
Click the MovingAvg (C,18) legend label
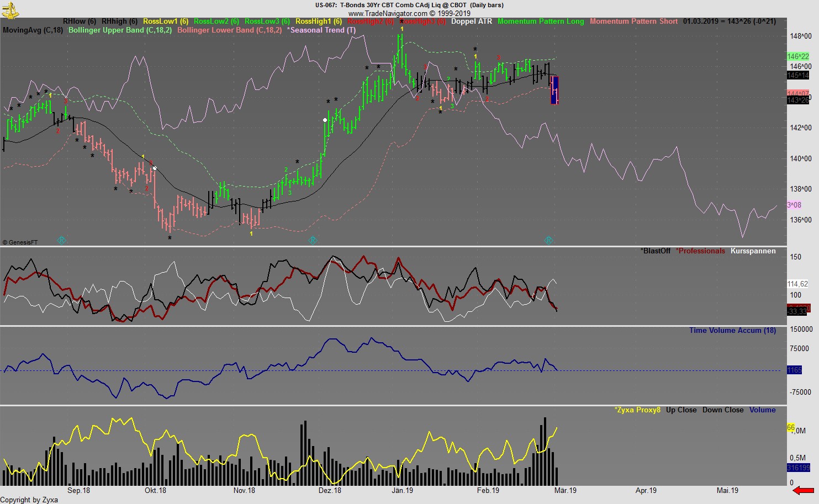coord(33,30)
